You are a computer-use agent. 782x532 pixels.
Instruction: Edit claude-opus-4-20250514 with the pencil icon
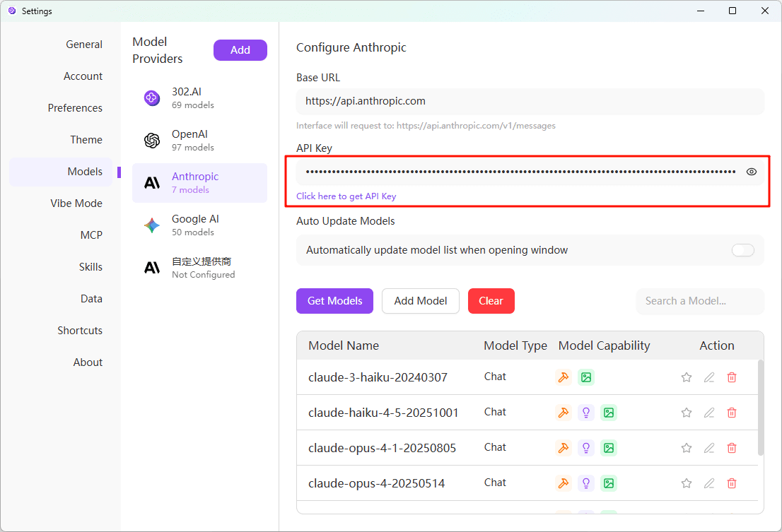coord(709,483)
